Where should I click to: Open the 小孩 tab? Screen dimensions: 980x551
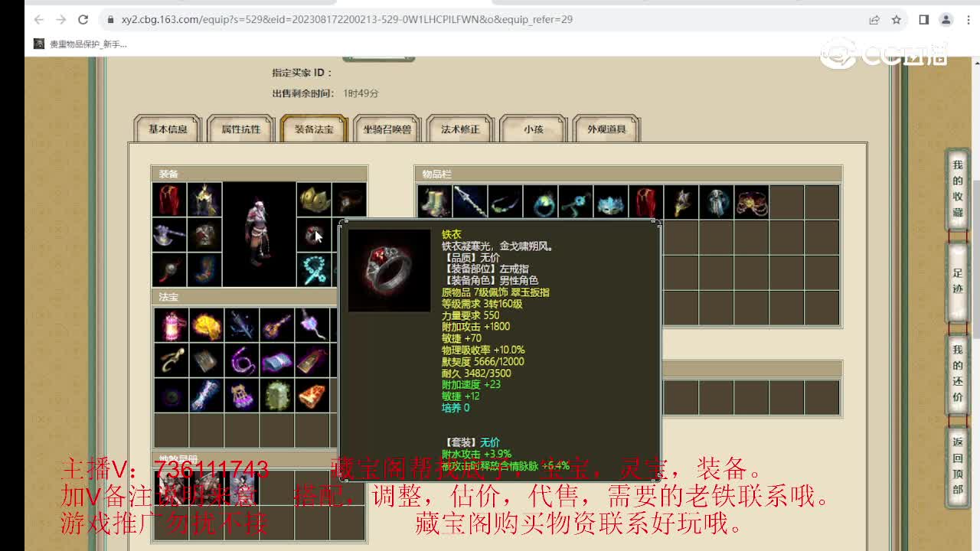click(534, 129)
